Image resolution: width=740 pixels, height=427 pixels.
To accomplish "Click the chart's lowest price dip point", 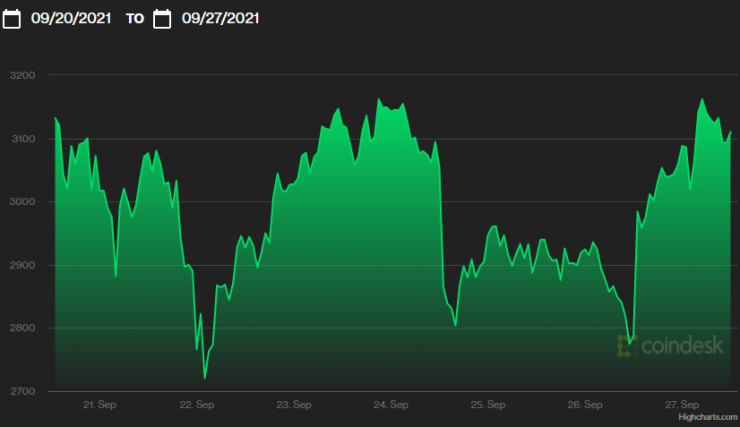I will (205, 378).
